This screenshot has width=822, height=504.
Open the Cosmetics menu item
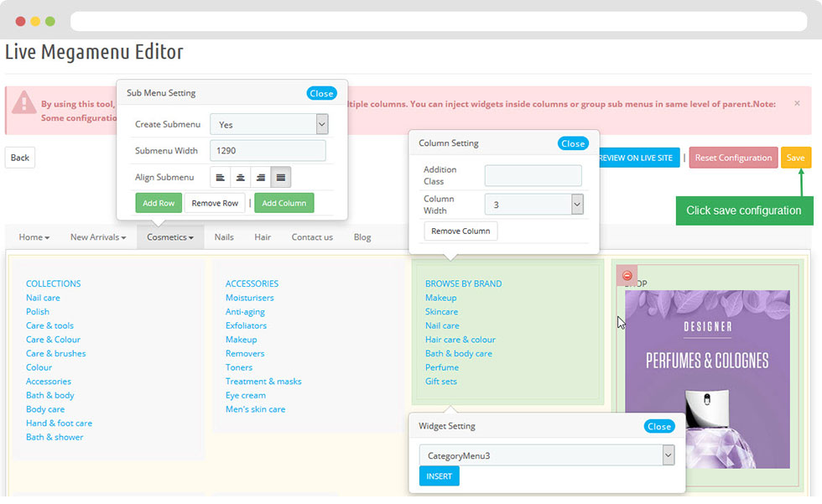(170, 237)
